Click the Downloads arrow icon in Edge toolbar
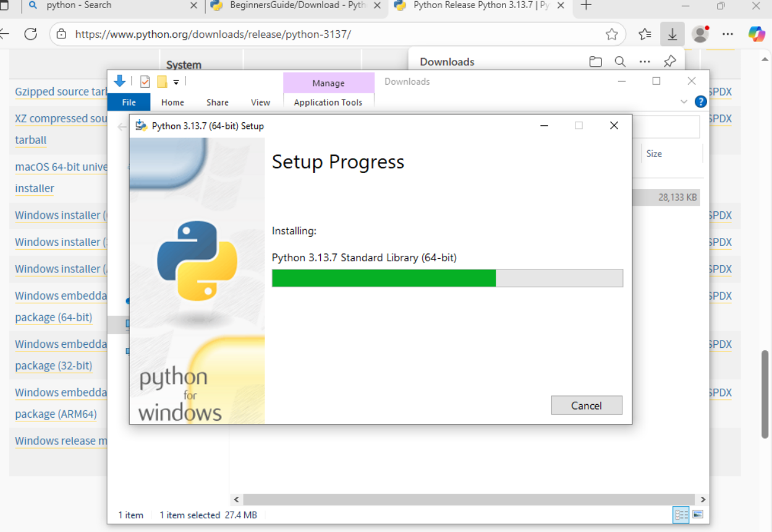Viewport: 772px width, 532px height. 672,34
